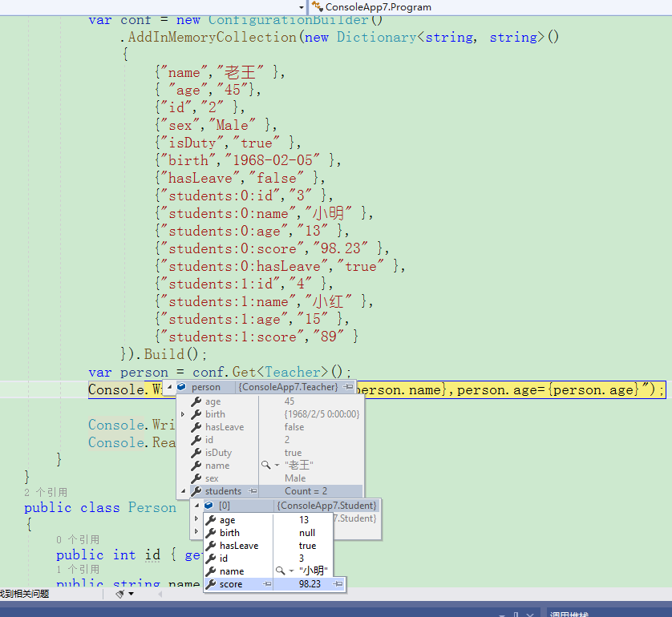
Task: Open Text Visualizer for name "老王"
Action: pos(265,465)
